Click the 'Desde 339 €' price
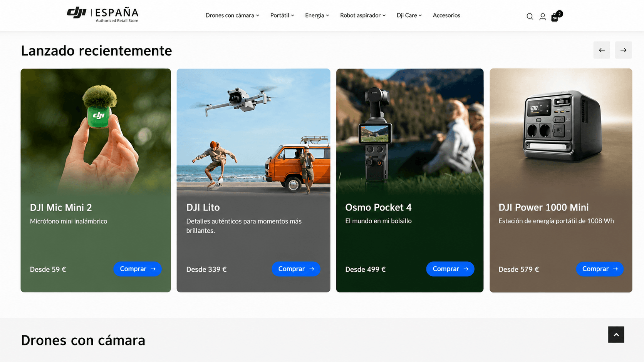 [x=206, y=270]
